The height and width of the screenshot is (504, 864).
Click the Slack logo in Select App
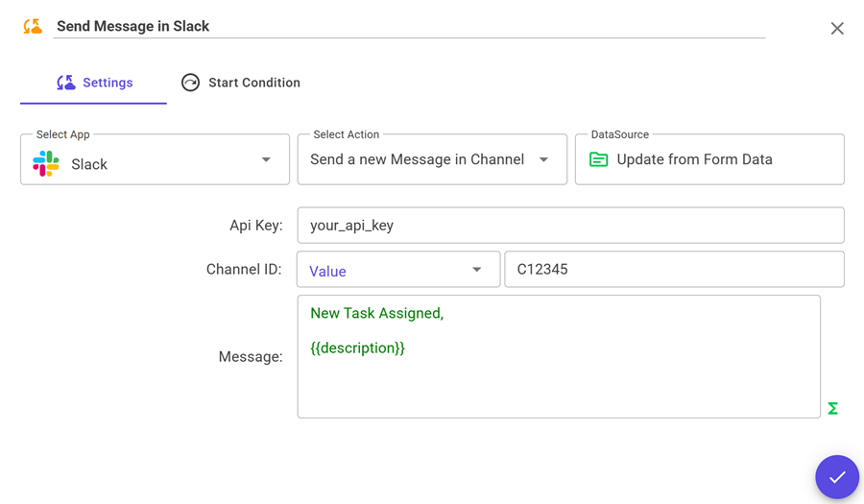(x=46, y=164)
